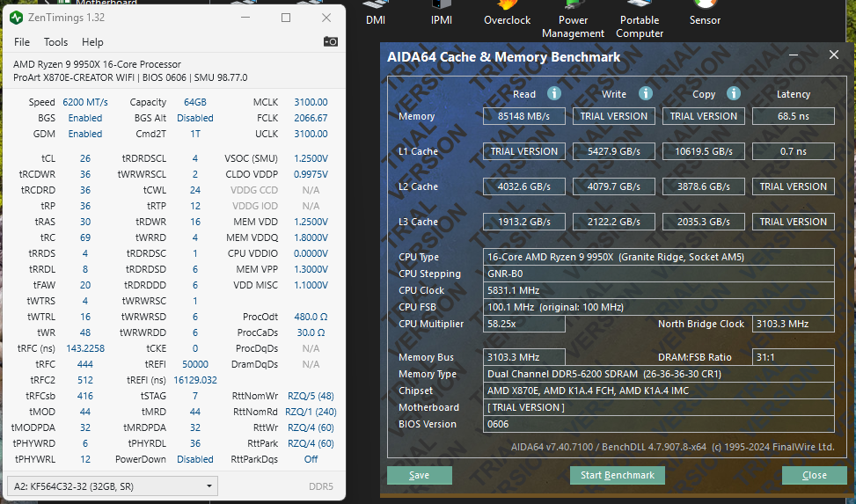856x504 pixels.
Task: Click the L1 Cache Copy value 10619.5 GB/s
Action: tap(704, 151)
